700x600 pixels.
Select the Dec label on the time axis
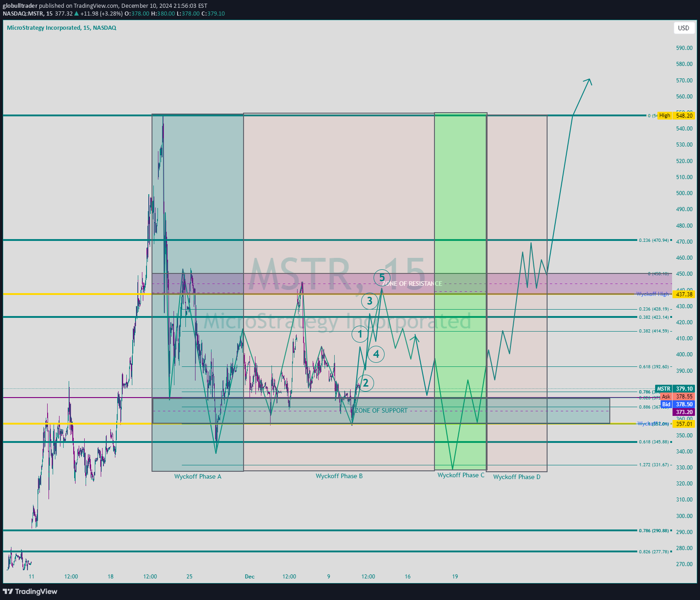click(250, 576)
